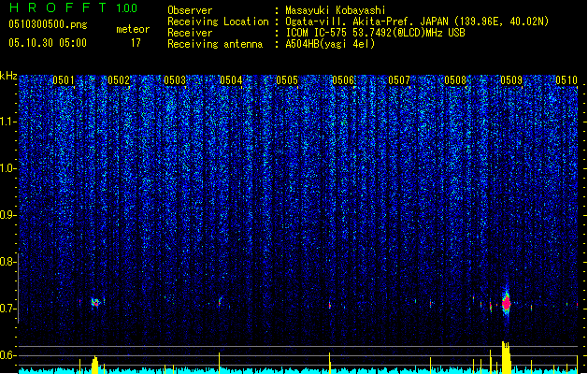588x374 pixels.
Task: Click the 0502 time marker
Action: click(119, 79)
